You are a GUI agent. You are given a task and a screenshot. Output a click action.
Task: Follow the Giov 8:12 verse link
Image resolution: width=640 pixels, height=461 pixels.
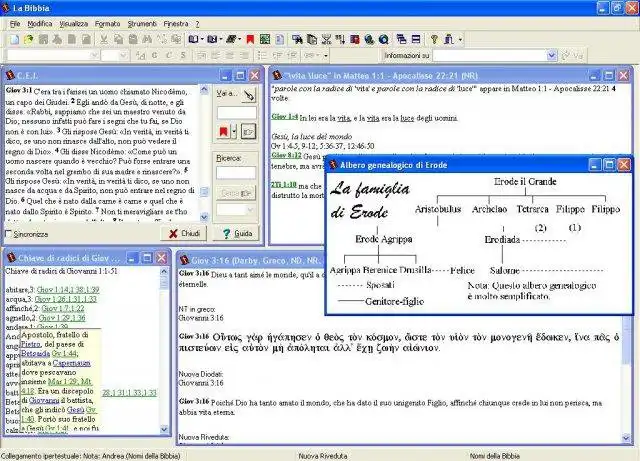pos(286,156)
